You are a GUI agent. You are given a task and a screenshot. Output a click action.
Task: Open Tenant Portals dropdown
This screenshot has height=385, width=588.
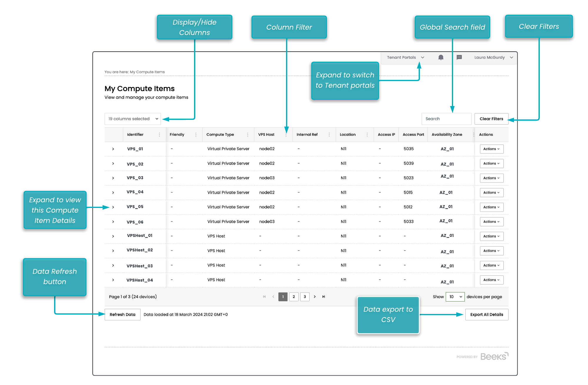coord(405,58)
